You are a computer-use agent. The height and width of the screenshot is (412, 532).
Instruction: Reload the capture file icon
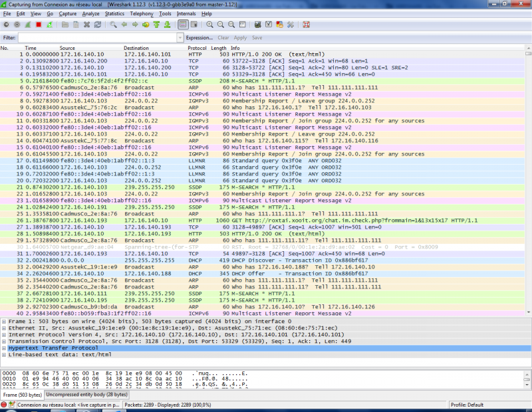pos(98,25)
